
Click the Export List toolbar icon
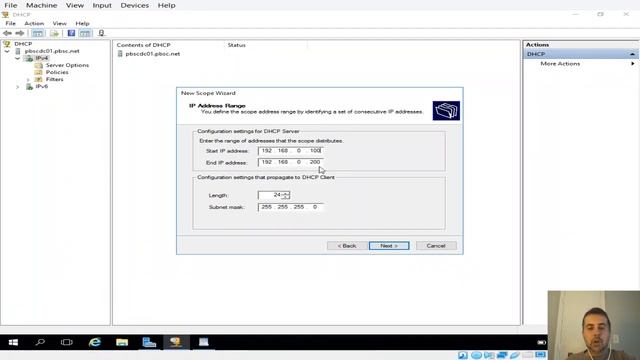54,33
